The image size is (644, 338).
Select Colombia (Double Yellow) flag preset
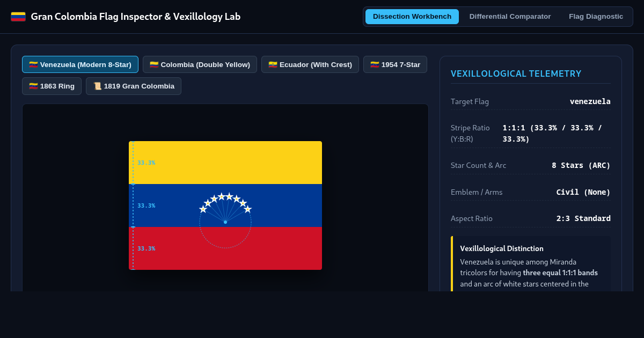click(x=200, y=64)
